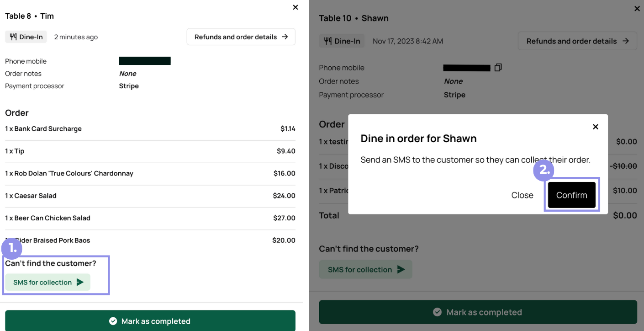Click the arrow icon on Table 8's refunds button
This screenshot has width=644, height=331.
click(x=285, y=37)
